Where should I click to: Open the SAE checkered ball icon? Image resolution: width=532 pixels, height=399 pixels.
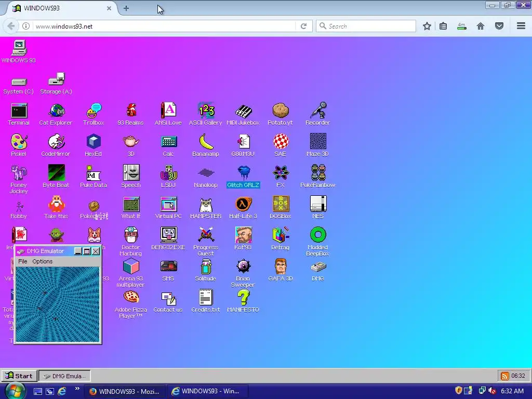tap(281, 145)
